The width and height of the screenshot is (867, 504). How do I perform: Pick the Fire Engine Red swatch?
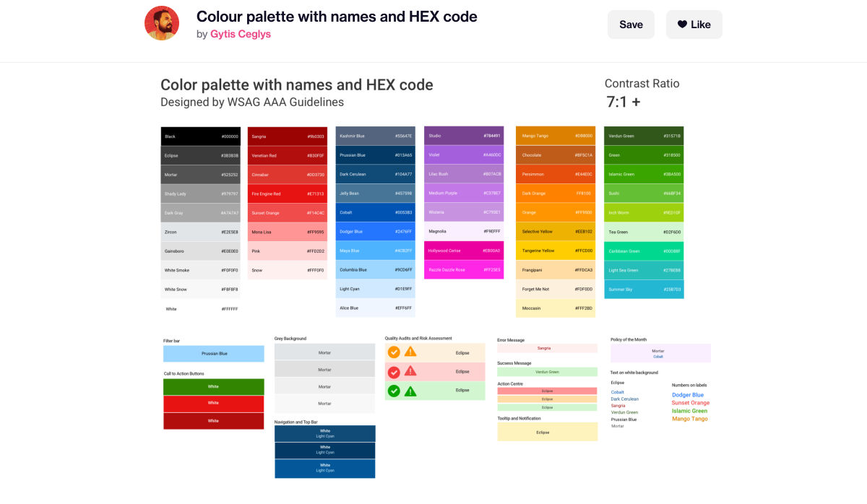(288, 194)
